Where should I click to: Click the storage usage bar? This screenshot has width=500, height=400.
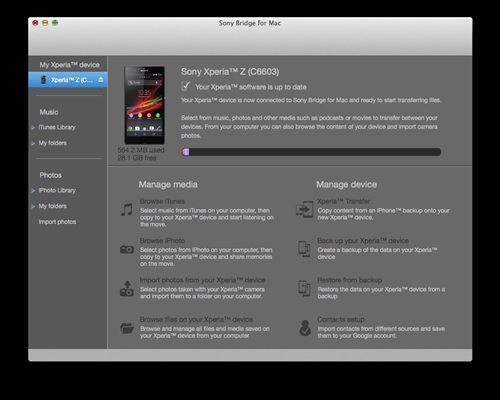pos(311,152)
